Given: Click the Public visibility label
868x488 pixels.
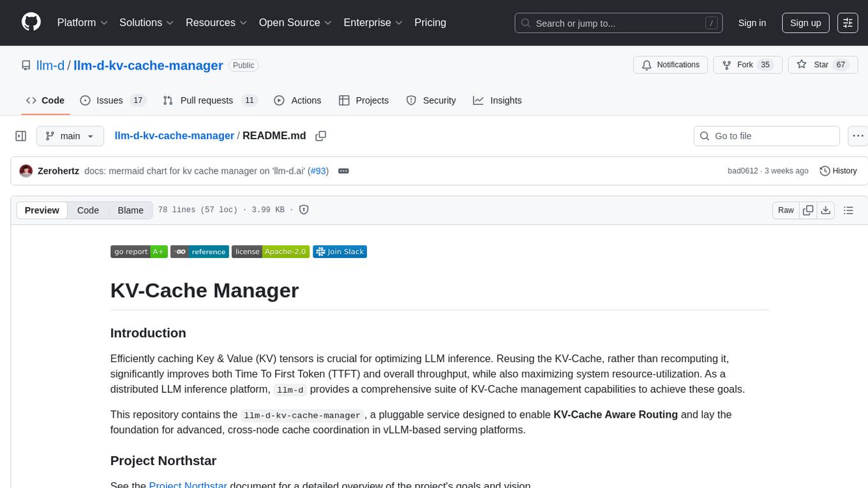Looking at the screenshot, I should (243, 65).
